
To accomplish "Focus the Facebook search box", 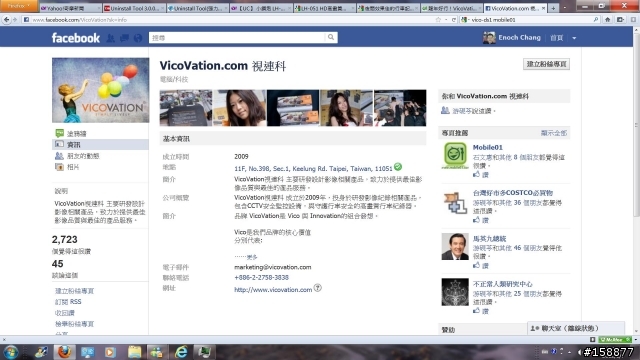I will (x=237, y=38).
